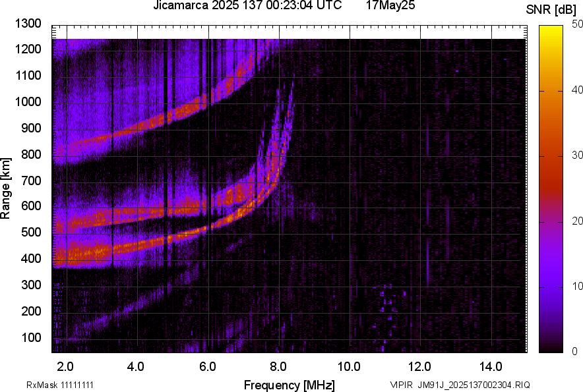
Task: Click range tick label '800'
Action: pyautogui.click(x=31, y=154)
